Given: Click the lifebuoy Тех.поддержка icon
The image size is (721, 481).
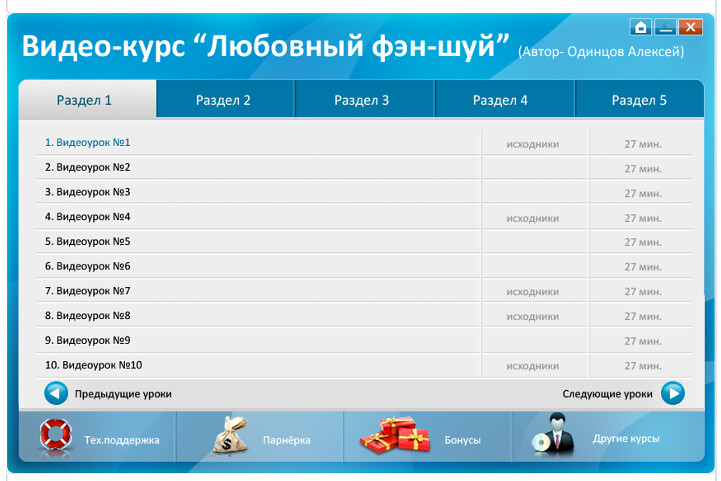Looking at the screenshot, I should (x=56, y=437).
